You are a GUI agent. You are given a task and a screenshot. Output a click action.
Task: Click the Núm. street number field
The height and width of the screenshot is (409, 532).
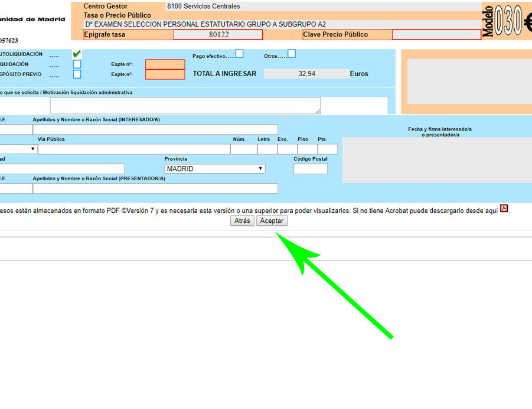tap(242, 149)
